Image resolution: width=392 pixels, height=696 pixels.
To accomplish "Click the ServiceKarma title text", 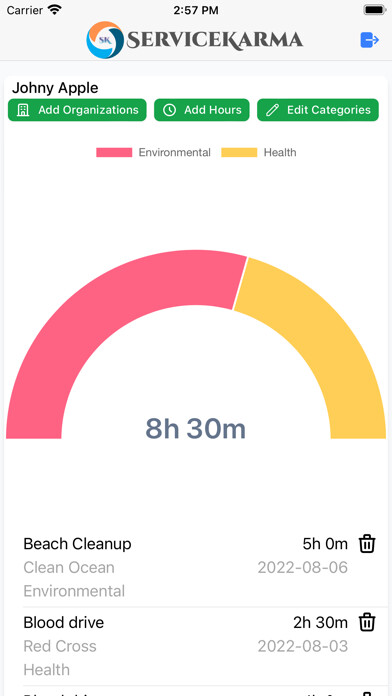I will tap(215, 40).
